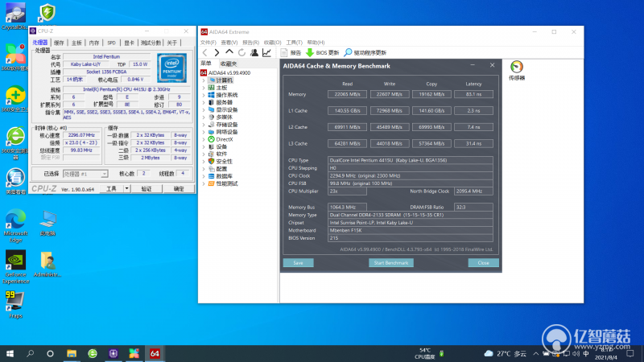Open the 处理器 #1 selection dropdown in CPU-Z
644x362 pixels.
click(x=85, y=174)
